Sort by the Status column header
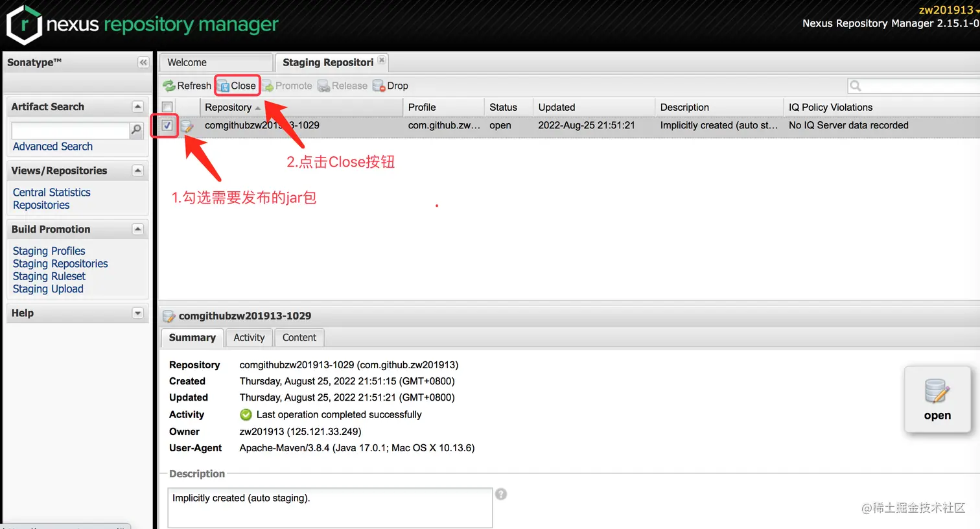Viewport: 980px width, 529px height. [x=508, y=107]
